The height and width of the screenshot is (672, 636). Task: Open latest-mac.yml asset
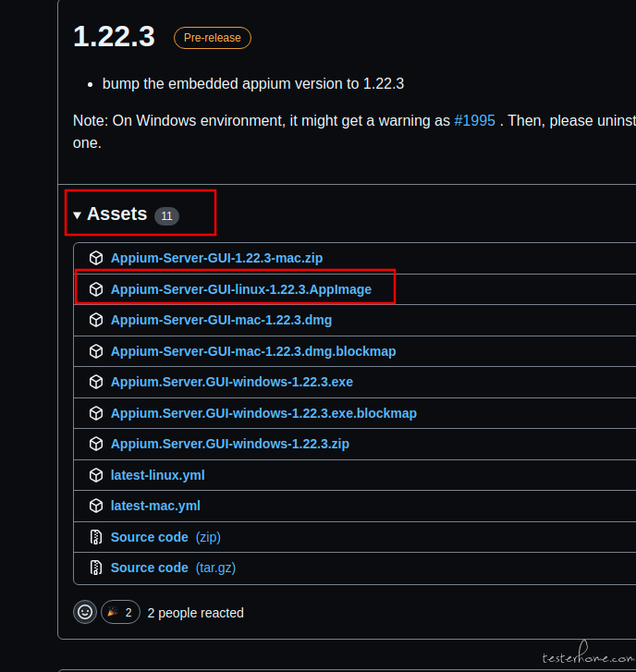[x=155, y=506]
